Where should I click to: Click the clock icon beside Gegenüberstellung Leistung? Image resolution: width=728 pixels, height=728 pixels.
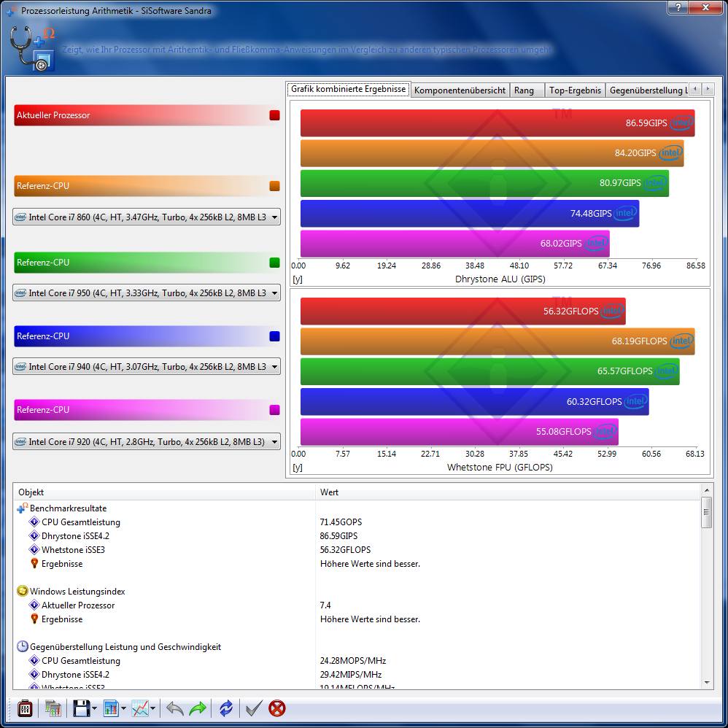(23, 646)
